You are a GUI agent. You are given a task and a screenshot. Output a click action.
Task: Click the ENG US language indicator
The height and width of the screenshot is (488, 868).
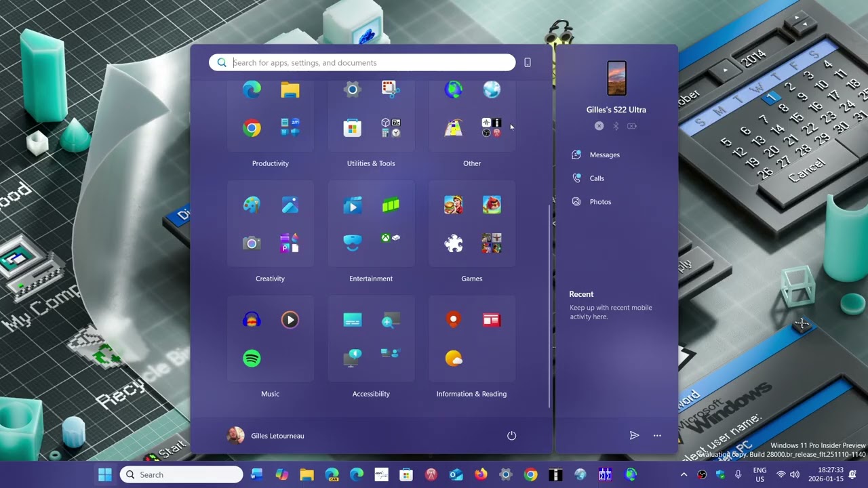759,474
